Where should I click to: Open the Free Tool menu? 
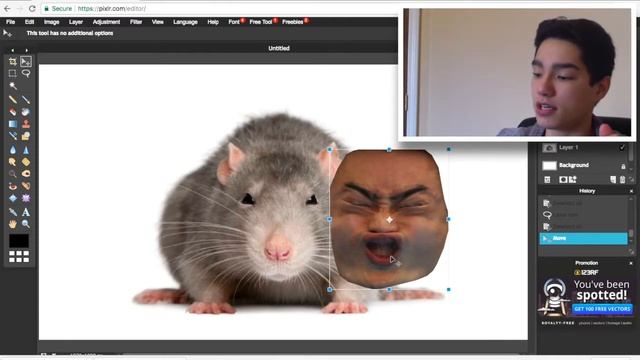[x=261, y=22]
